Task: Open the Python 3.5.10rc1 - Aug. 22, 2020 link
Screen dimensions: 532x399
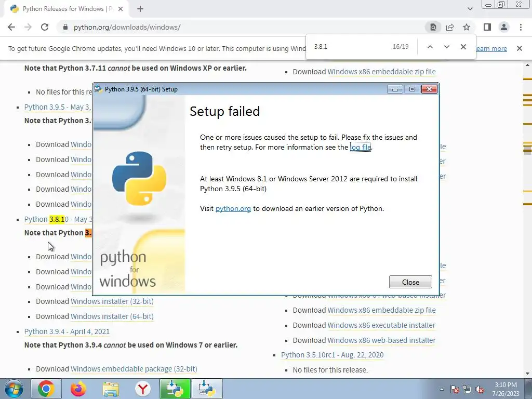Action: pyautogui.click(x=332, y=355)
